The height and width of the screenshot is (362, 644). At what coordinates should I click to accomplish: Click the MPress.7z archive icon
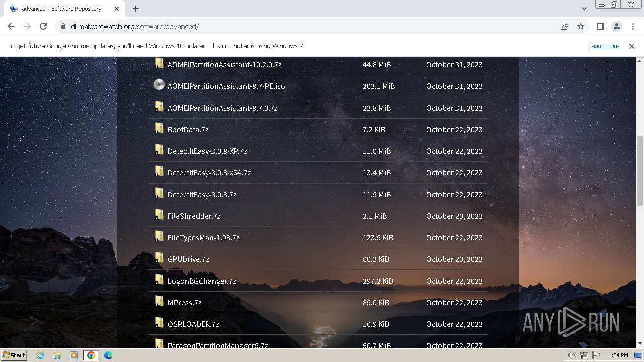[159, 301]
